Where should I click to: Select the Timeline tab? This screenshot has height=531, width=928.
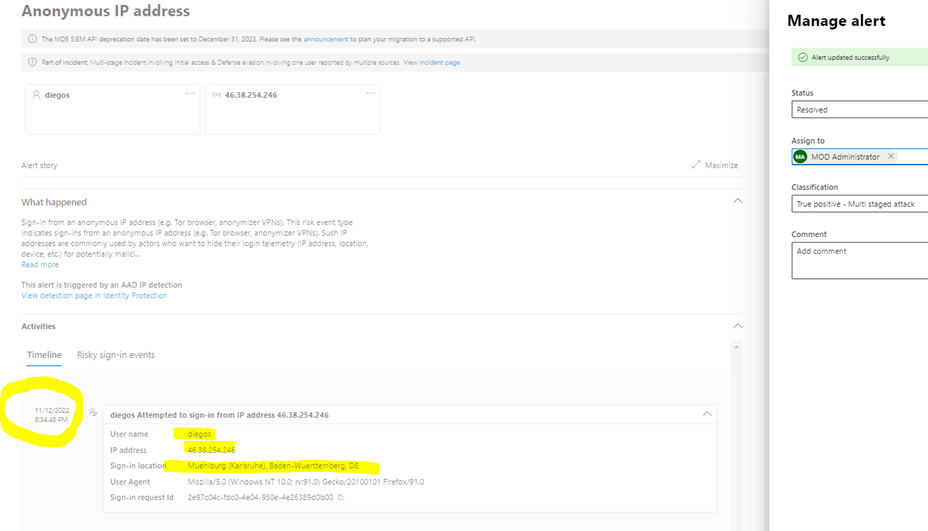pyautogui.click(x=44, y=355)
